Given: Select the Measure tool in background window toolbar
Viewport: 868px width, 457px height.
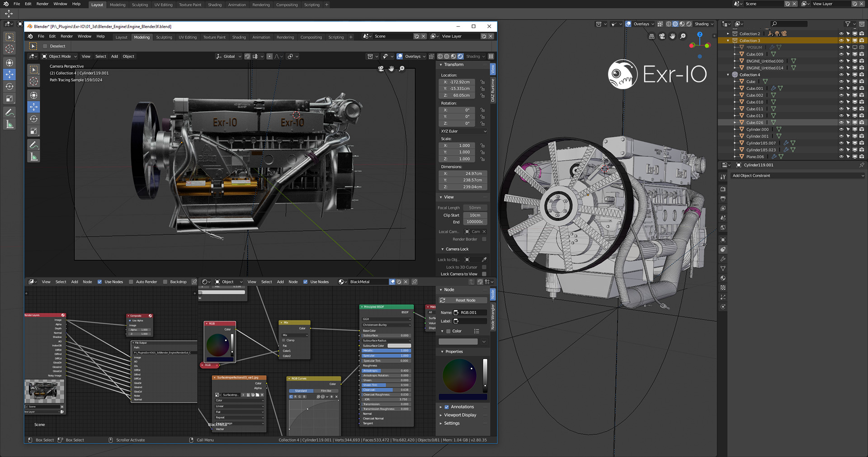Looking at the screenshot, I should (9, 124).
